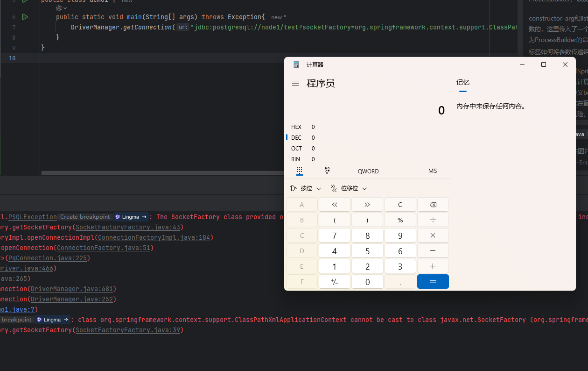Viewport: 588px width, 371px height.
Task: Switch to the full keypad icon
Action: [x=300, y=171]
